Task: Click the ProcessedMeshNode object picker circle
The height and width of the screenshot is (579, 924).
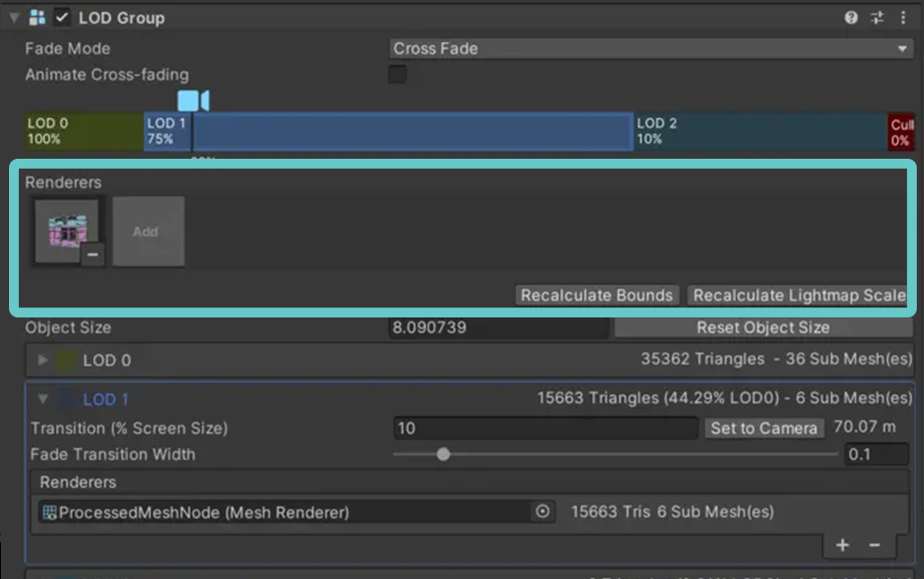Action: tap(542, 511)
